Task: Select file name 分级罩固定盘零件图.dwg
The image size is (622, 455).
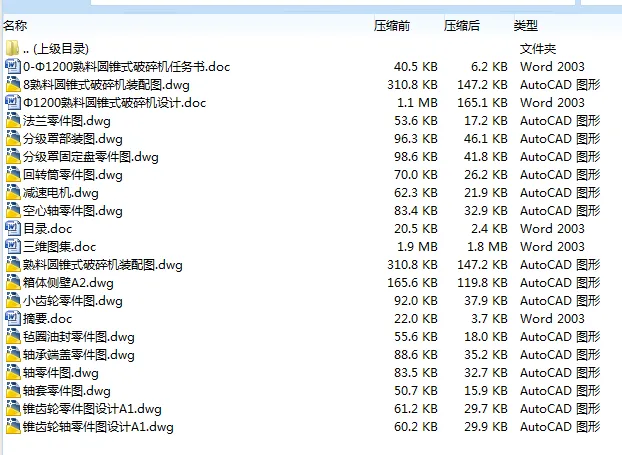Action: tap(90, 157)
